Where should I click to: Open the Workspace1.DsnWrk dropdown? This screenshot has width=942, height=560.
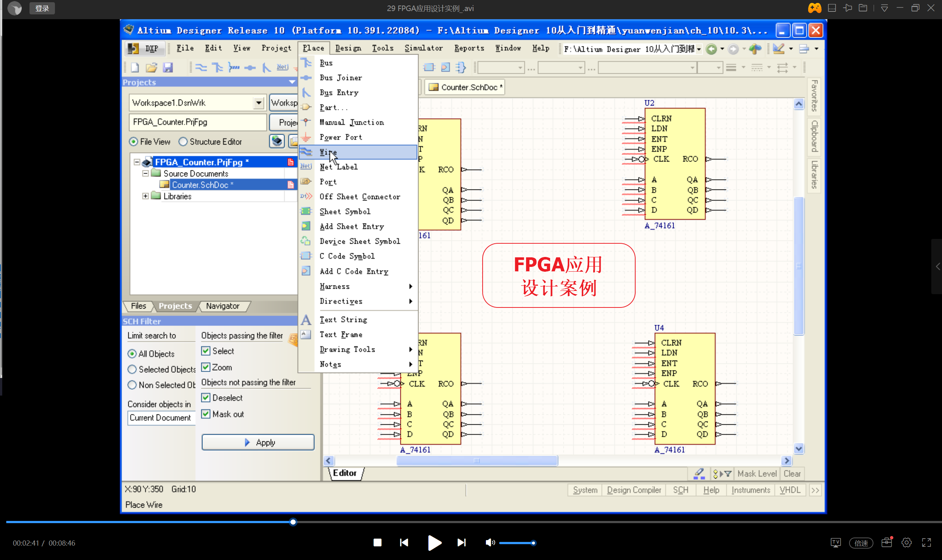tap(258, 102)
